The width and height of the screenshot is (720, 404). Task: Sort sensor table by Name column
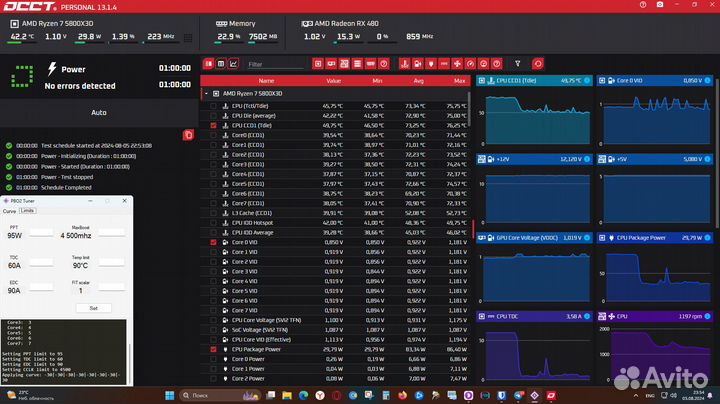[266, 81]
